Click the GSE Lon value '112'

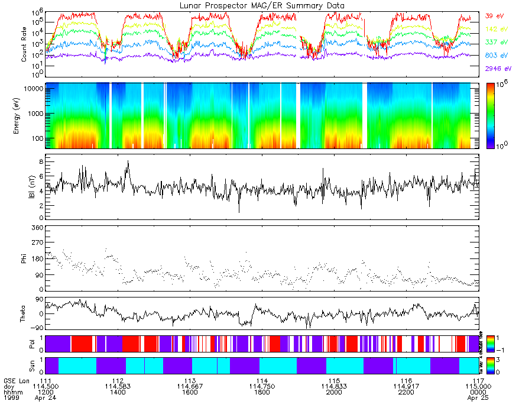(x=118, y=381)
